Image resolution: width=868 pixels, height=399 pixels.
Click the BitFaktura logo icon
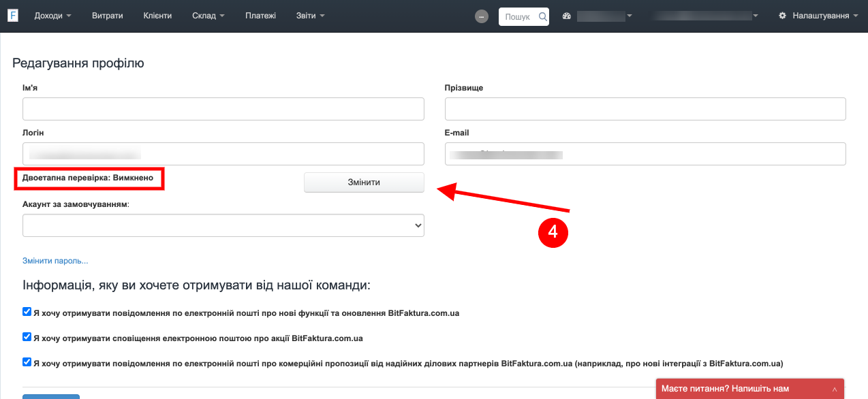(x=13, y=16)
